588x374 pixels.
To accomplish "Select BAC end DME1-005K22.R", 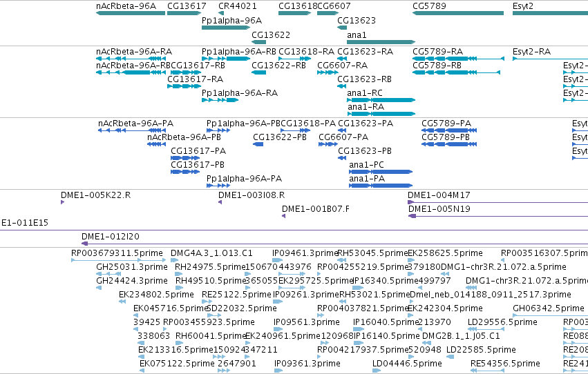I will coord(63,202).
